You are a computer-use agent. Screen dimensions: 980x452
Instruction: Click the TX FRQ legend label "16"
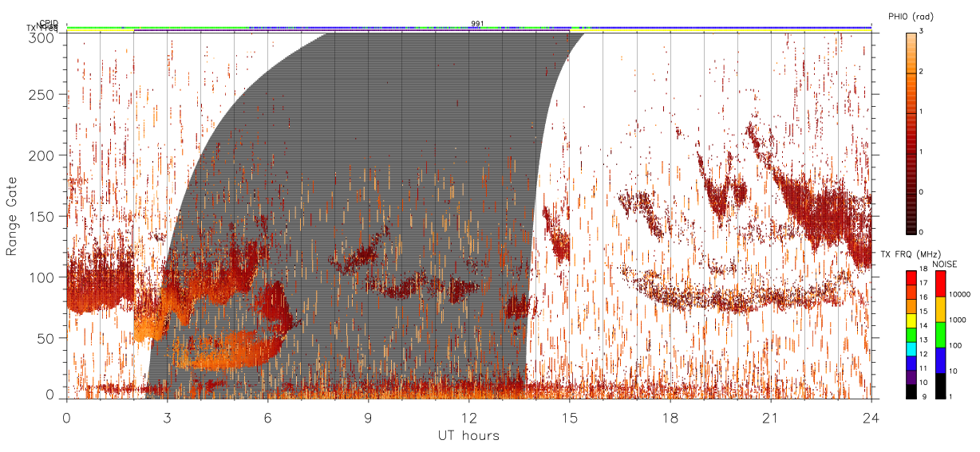[x=923, y=297]
